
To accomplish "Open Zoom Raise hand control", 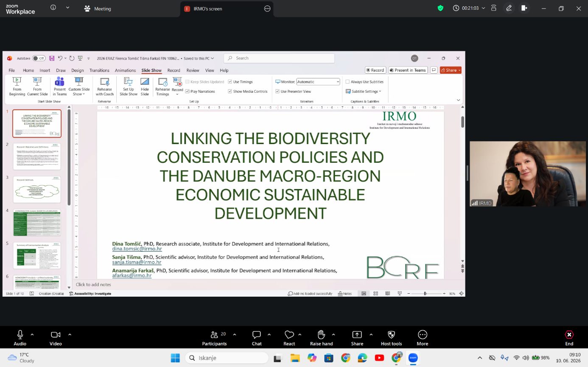I will [x=322, y=338].
